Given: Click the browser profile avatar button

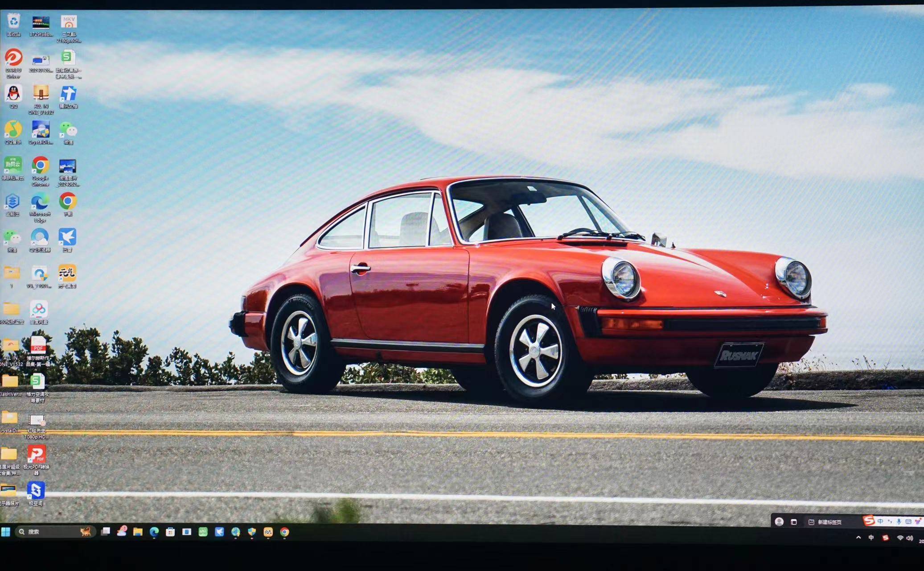Looking at the screenshot, I should click(x=779, y=521).
